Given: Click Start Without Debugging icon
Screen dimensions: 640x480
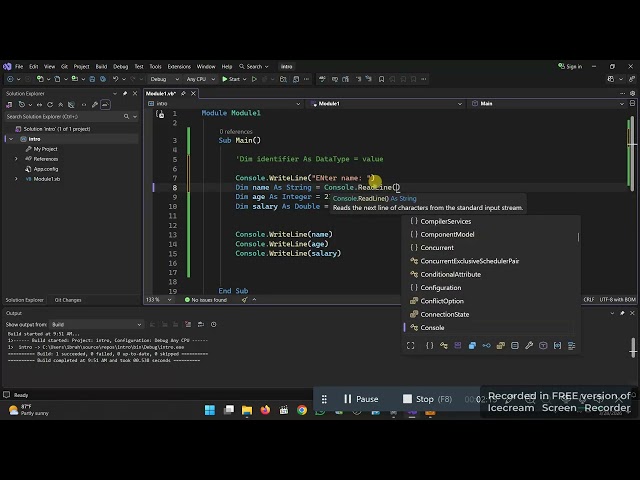Looking at the screenshot, I should click(x=254, y=79).
